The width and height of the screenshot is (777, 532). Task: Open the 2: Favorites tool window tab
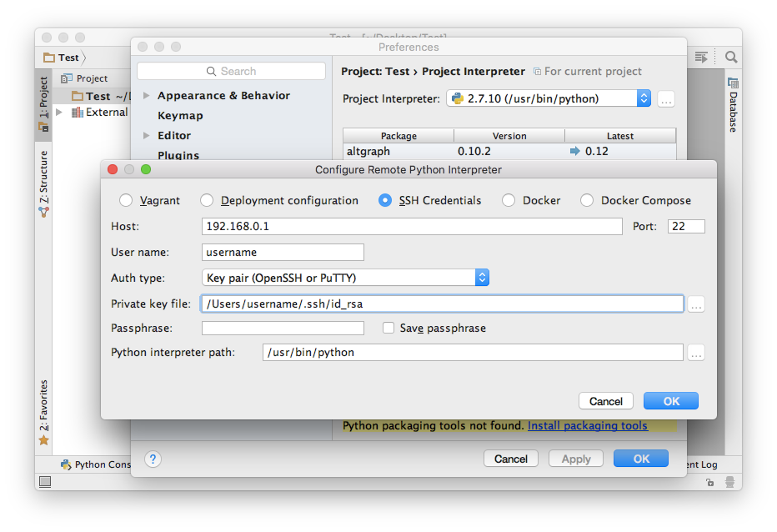[43, 413]
